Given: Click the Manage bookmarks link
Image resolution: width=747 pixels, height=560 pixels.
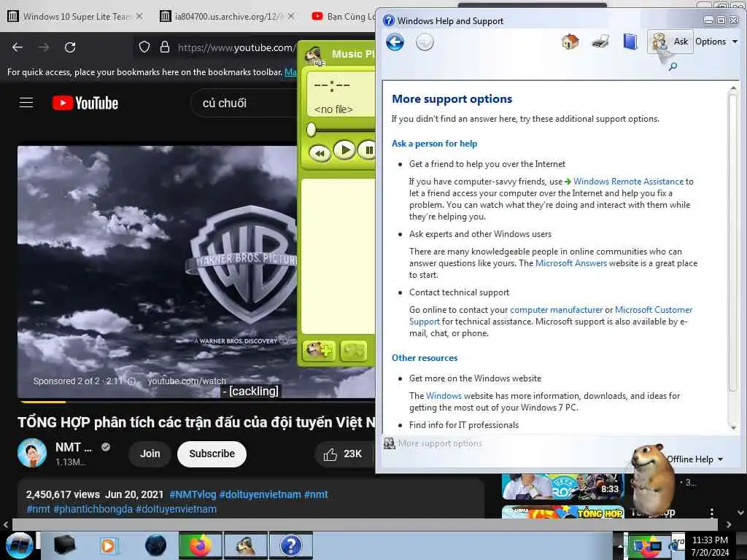Looking at the screenshot, I should 290,72.
